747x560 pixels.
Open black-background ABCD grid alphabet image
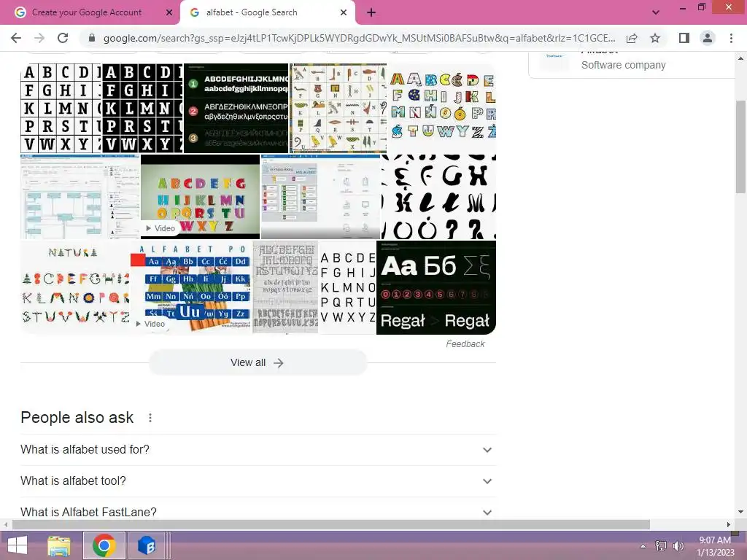(142, 109)
